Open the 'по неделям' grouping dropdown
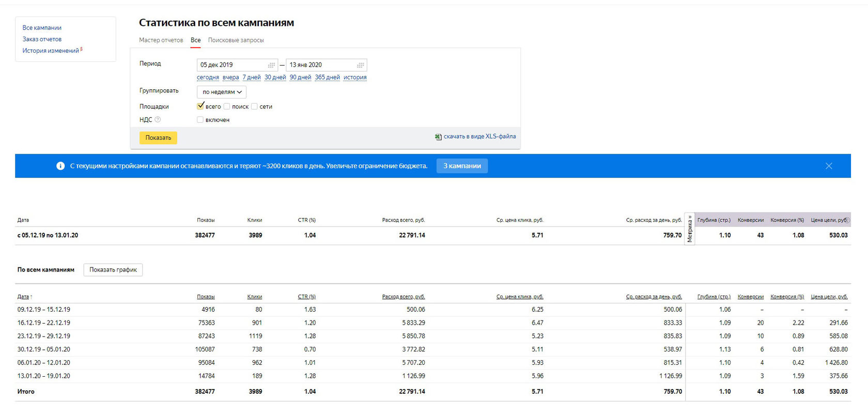Viewport: 868px width, 417px height. [222, 92]
